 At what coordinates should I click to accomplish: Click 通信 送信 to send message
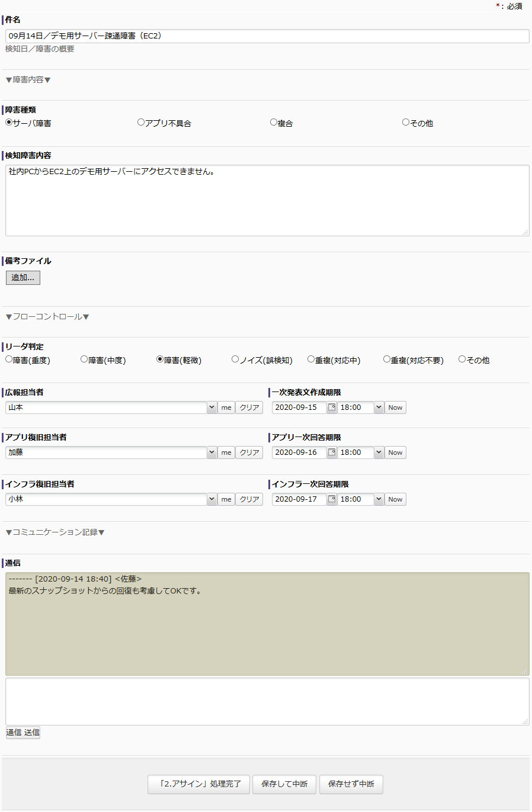23,733
